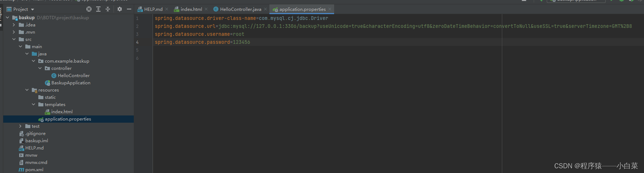The width and height of the screenshot is (644, 173).
Task: Collapse the resources folder
Action: pyautogui.click(x=27, y=90)
